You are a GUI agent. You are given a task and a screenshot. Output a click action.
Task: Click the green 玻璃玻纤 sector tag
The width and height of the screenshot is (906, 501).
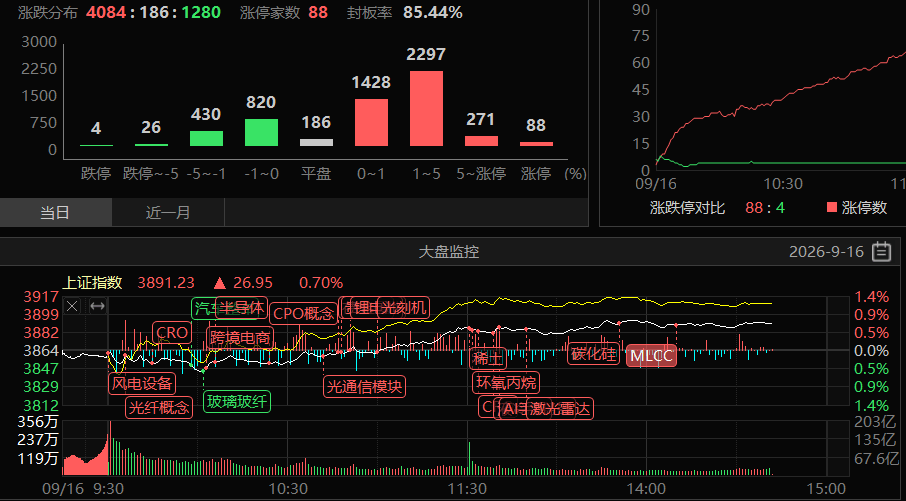(237, 402)
